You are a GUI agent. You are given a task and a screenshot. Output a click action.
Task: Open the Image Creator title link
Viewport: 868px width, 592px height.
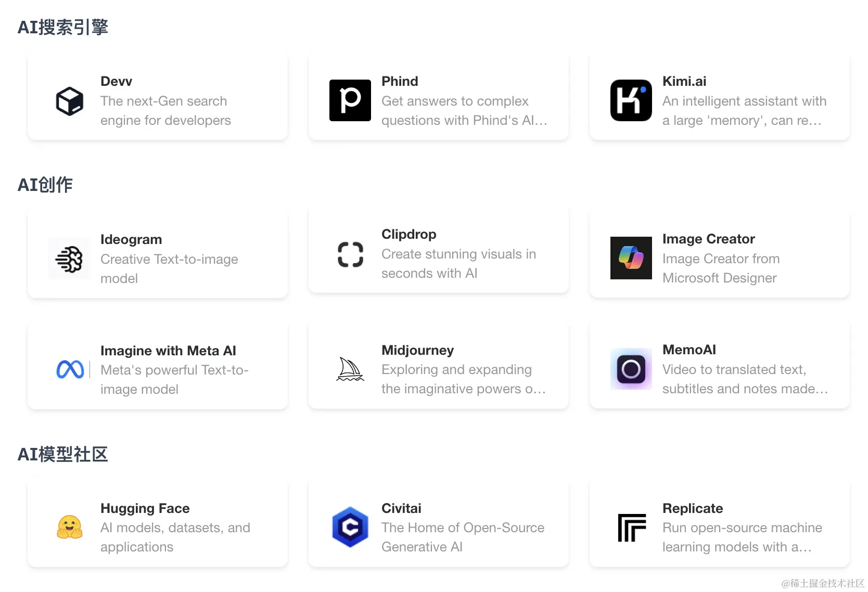708,239
